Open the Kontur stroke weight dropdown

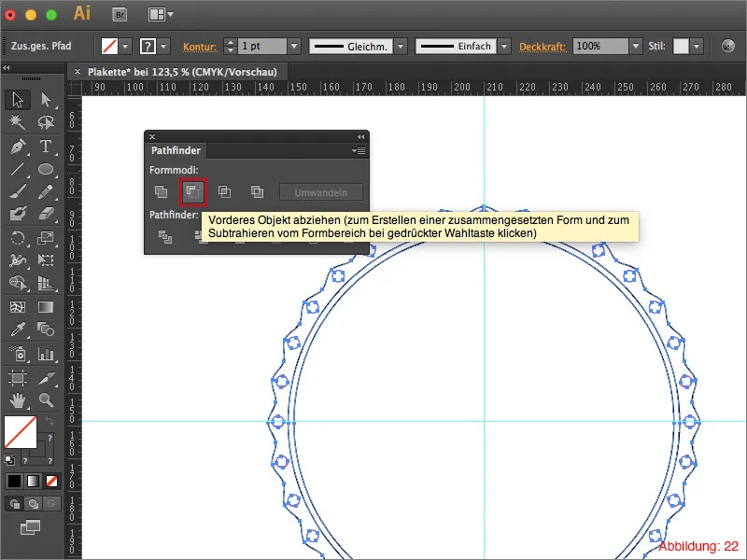(294, 47)
